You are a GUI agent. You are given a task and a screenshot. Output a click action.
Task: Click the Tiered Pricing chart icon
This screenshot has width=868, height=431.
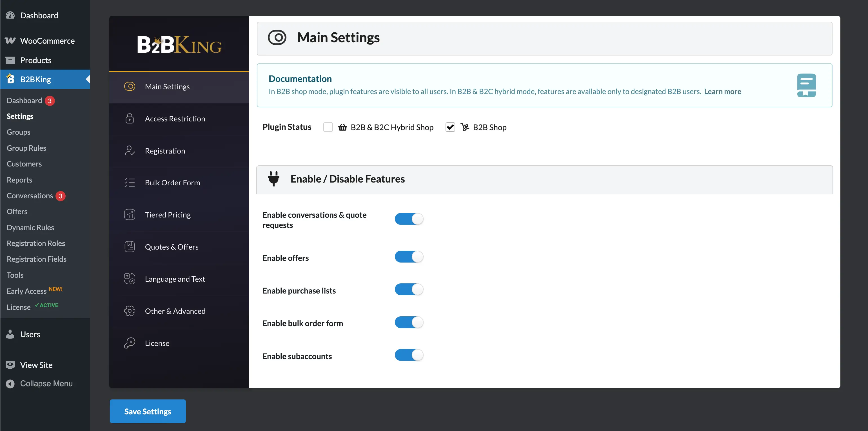click(x=129, y=215)
